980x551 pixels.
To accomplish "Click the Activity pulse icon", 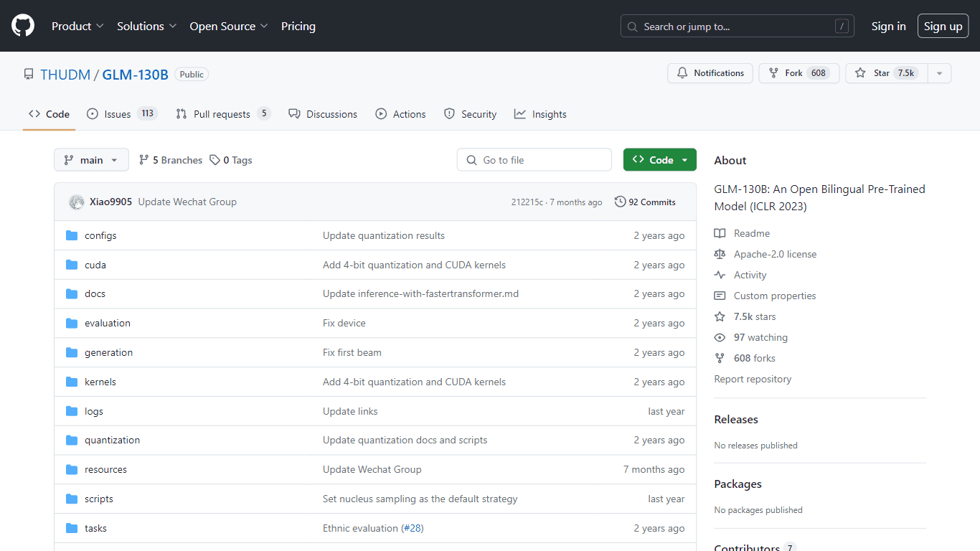I will coord(720,275).
